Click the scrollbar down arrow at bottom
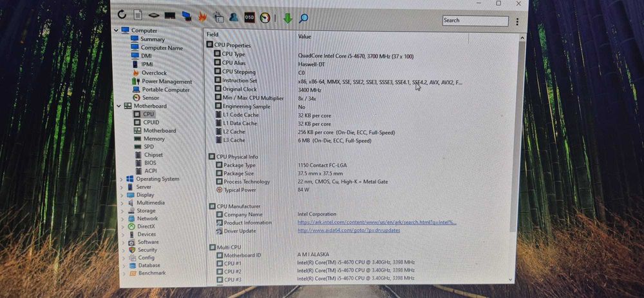This screenshot has height=298, width=644. [511, 279]
